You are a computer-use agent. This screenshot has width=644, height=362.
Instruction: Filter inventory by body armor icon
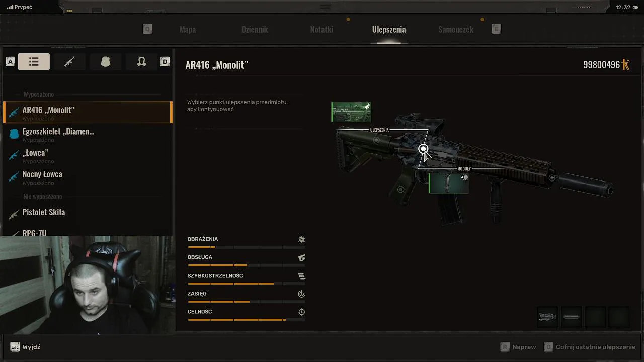coord(105,62)
